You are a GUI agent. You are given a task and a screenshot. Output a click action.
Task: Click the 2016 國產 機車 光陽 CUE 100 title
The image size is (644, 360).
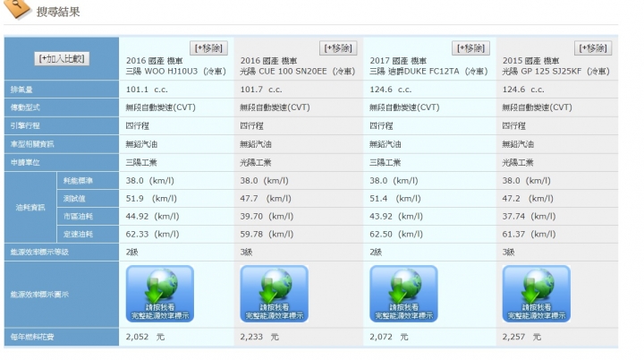pos(297,66)
